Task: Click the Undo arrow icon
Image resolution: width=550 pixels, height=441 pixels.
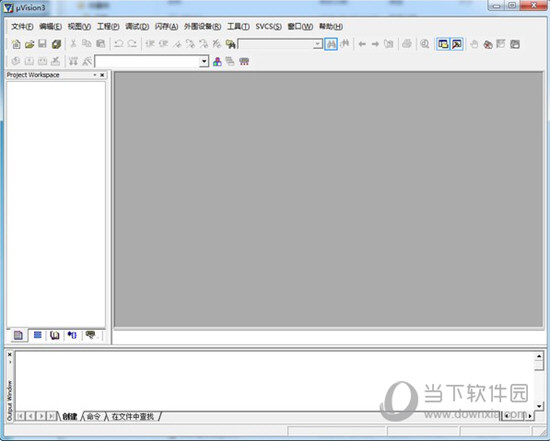Action: [119, 44]
